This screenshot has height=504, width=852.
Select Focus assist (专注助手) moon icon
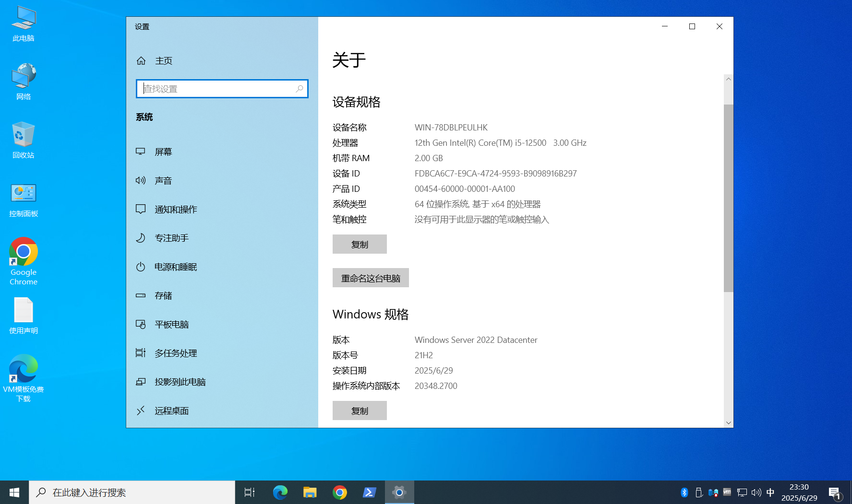141,238
